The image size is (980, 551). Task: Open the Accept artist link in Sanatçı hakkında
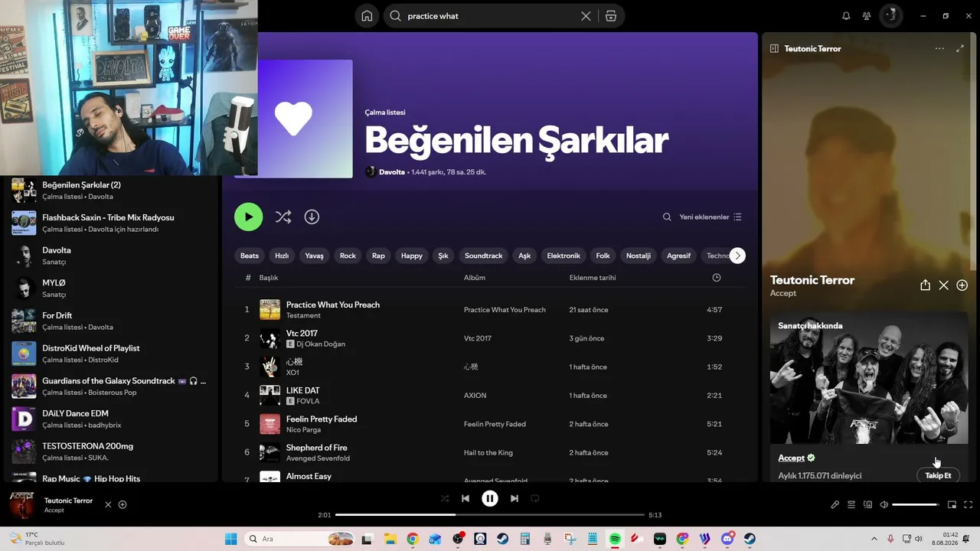point(792,458)
